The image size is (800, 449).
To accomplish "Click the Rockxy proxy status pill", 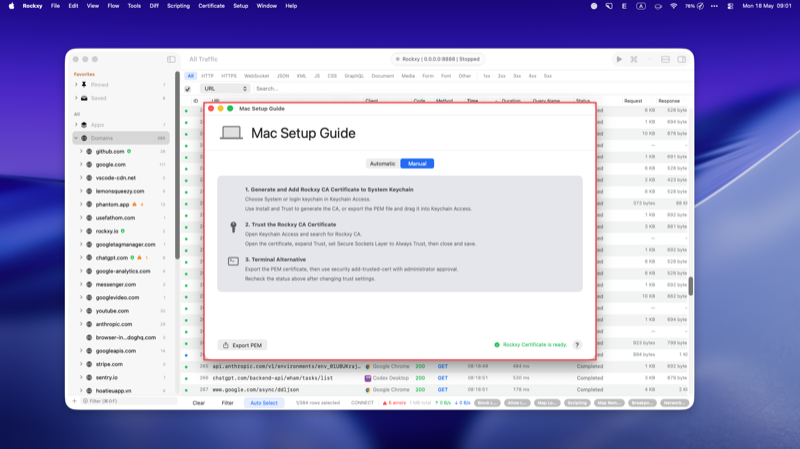I will (x=438, y=59).
